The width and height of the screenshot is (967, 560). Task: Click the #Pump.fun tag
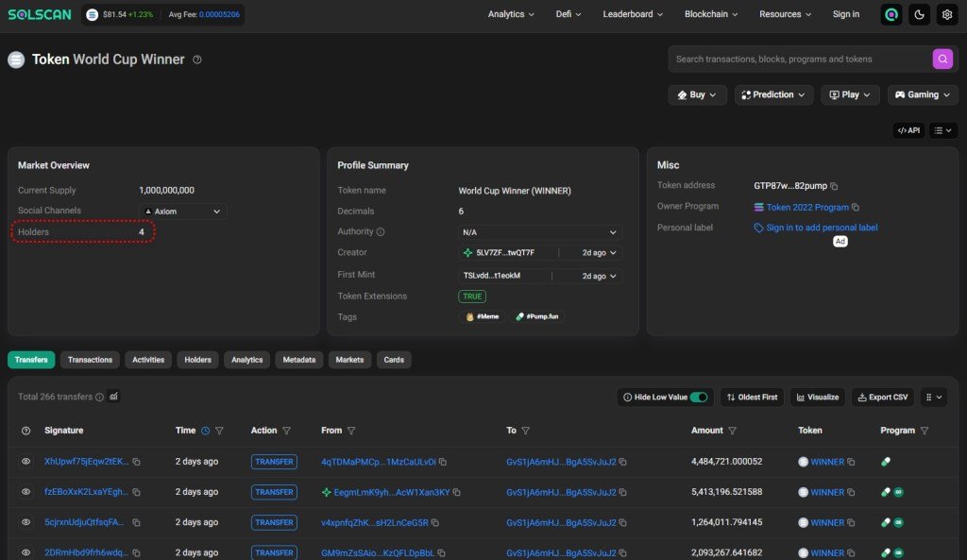point(537,316)
